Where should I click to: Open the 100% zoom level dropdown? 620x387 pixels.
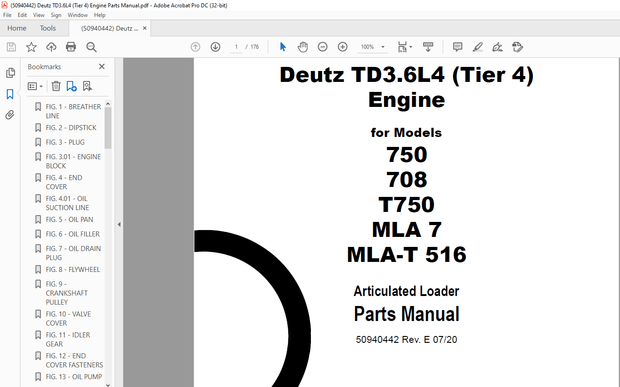tap(372, 47)
